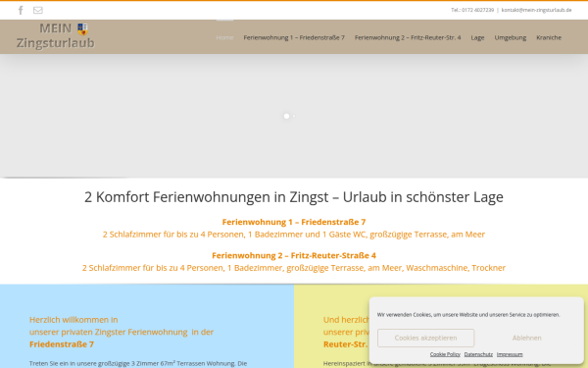Open the Impressum link

tap(510, 354)
